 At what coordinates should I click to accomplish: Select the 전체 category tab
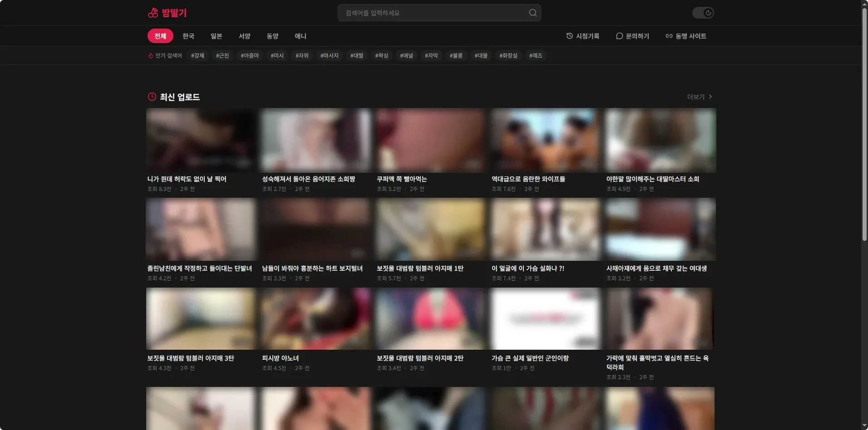point(160,36)
